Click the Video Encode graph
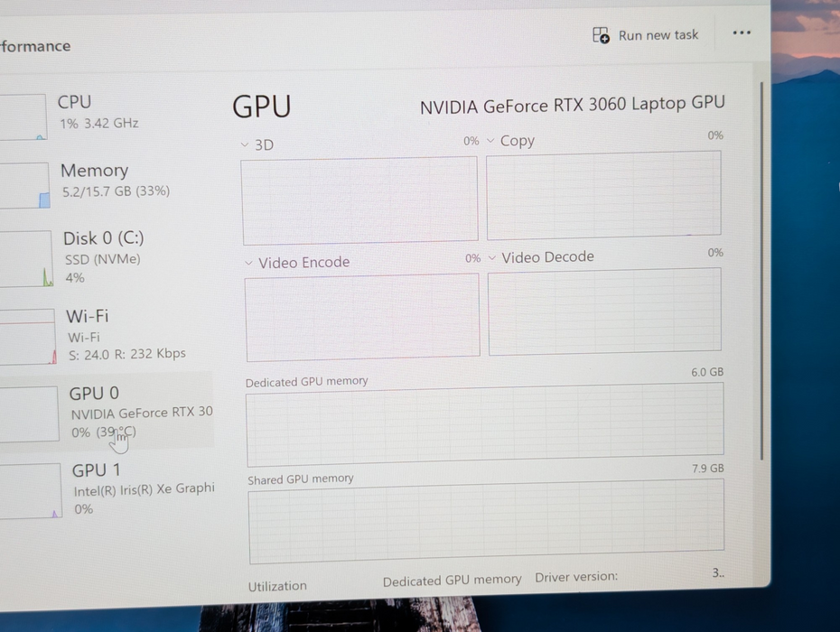Image resolution: width=840 pixels, height=632 pixels. coord(362,318)
